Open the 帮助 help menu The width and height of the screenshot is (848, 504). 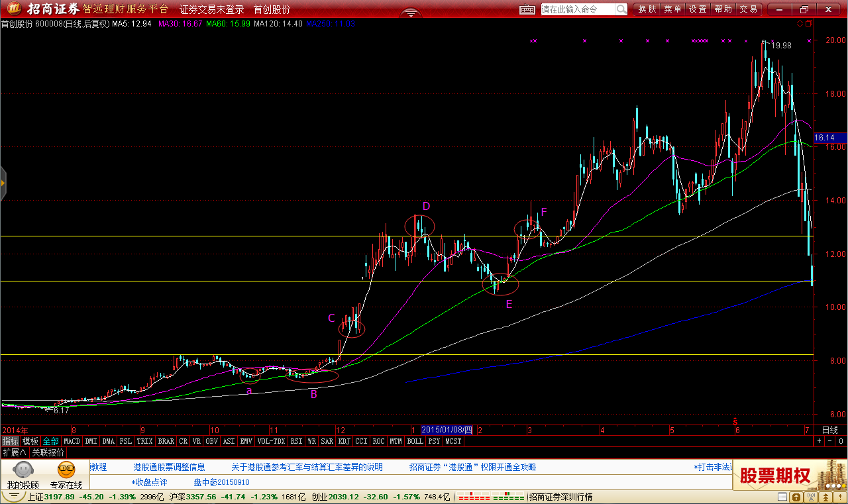click(723, 9)
